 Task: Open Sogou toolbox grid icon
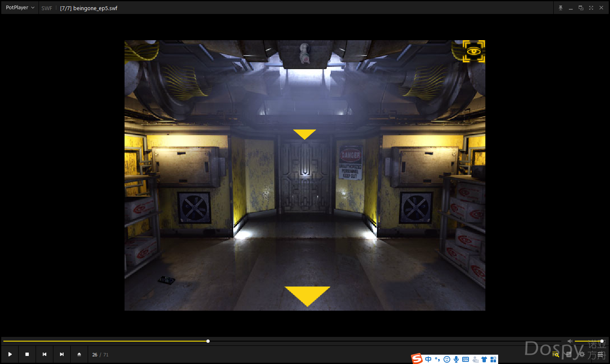(x=493, y=359)
